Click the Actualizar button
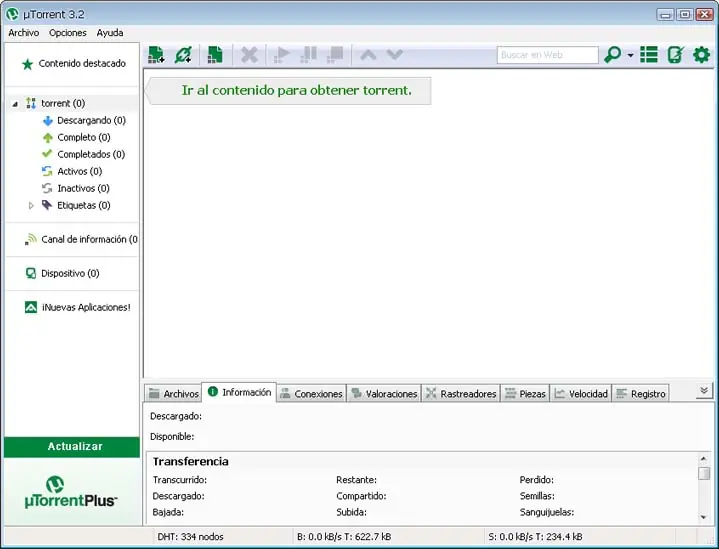719x549 pixels. click(72, 447)
